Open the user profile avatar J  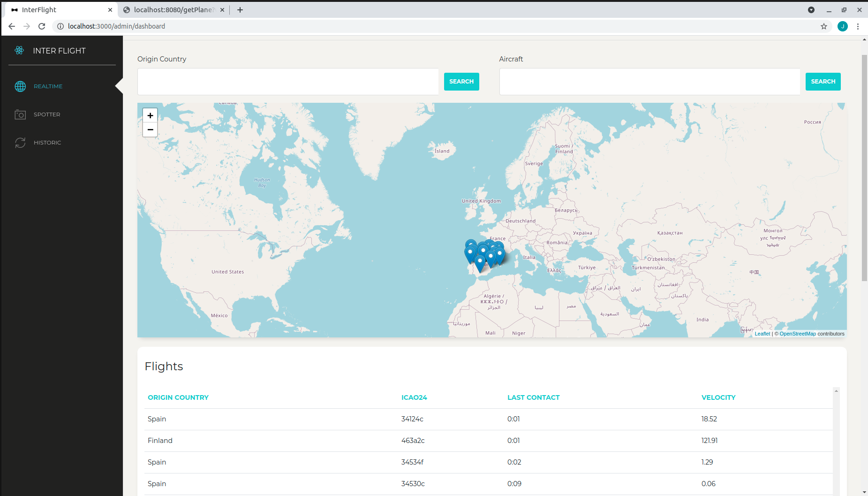pos(843,26)
